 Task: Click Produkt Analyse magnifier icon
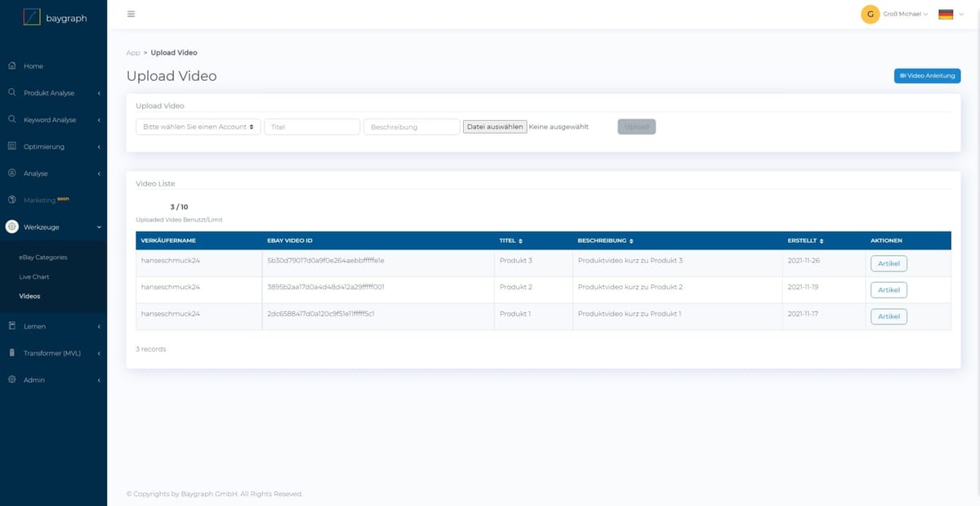tap(12, 92)
